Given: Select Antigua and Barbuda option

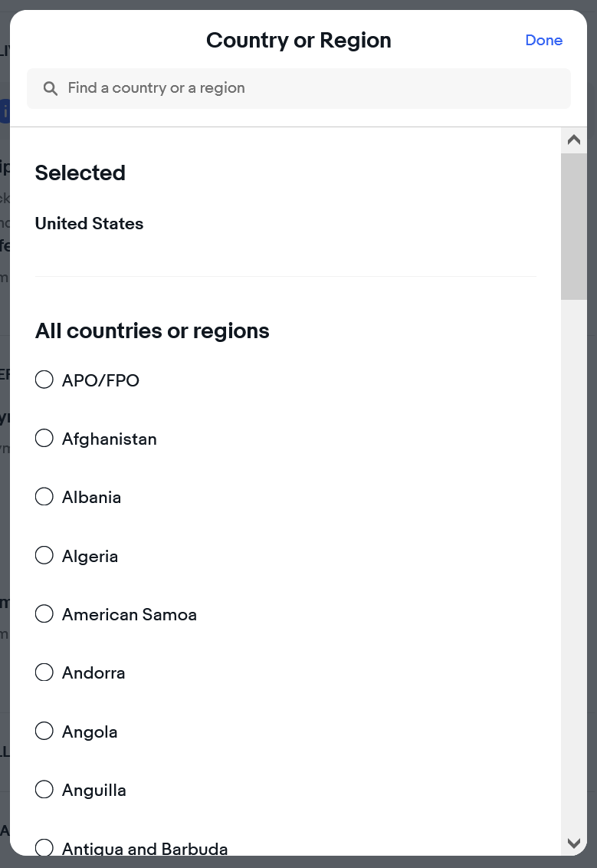Looking at the screenshot, I should pyautogui.click(x=44, y=847).
